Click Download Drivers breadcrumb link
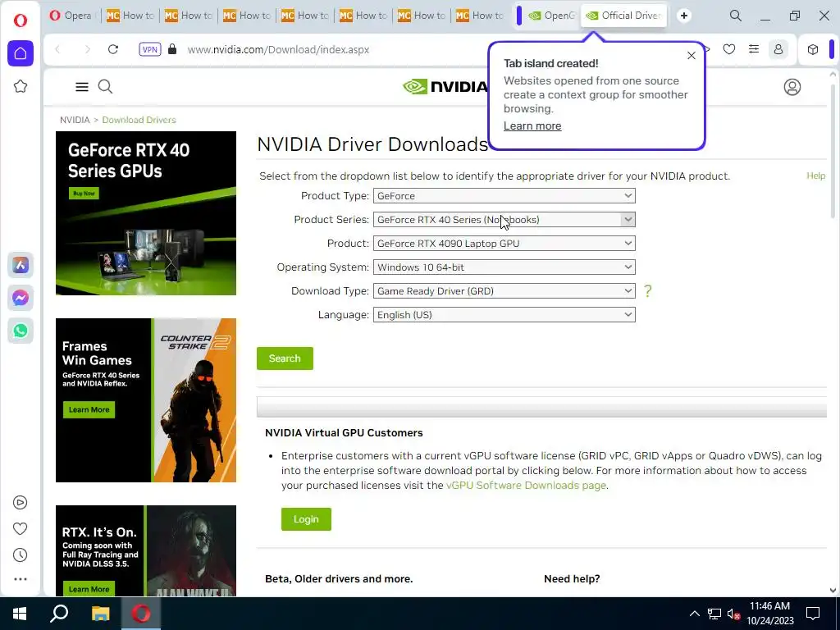Screen dimensions: 840x630 [139, 120]
